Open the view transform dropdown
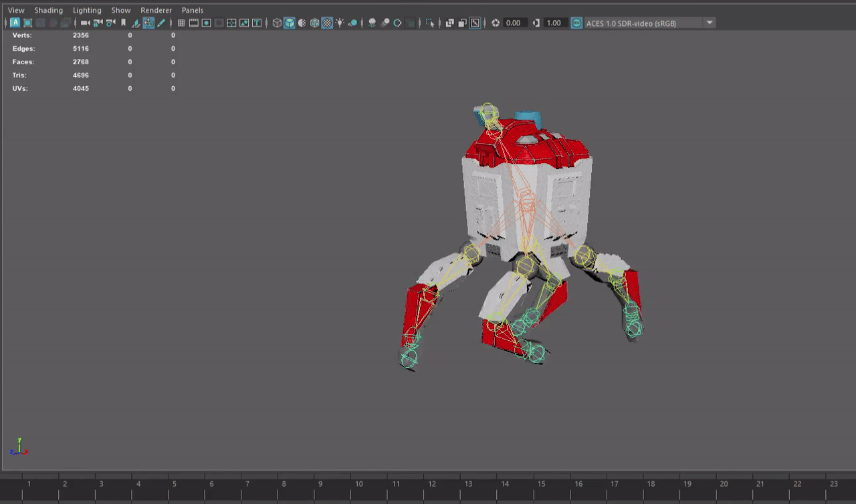 click(709, 22)
